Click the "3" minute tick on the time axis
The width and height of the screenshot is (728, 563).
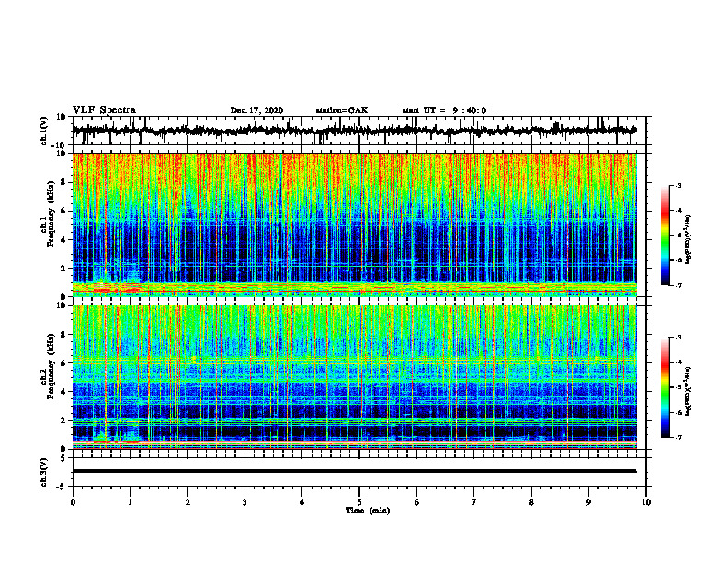pyautogui.click(x=245, y=502)
